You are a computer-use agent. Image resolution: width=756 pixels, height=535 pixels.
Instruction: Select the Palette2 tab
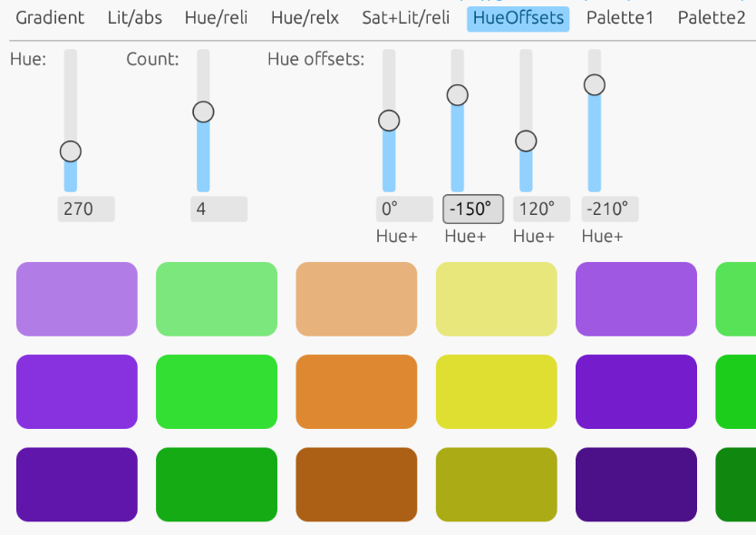click(x=712, y=18)
